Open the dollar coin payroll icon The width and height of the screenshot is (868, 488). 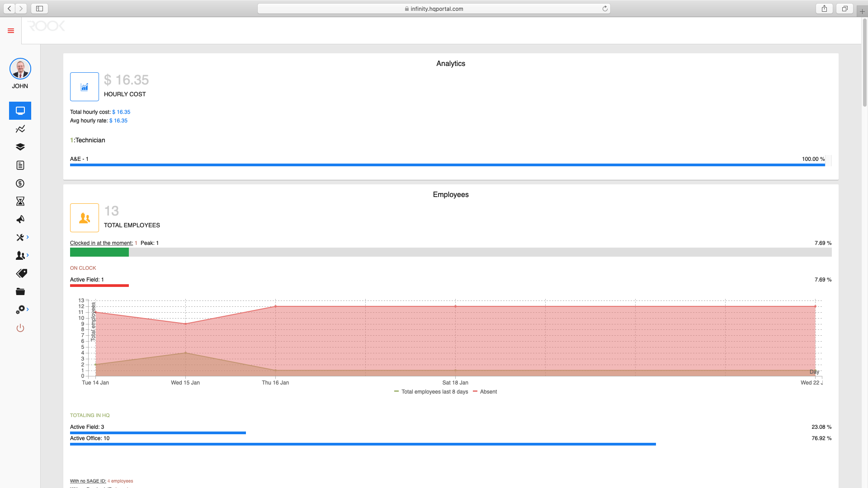click(x=20, y=183)
